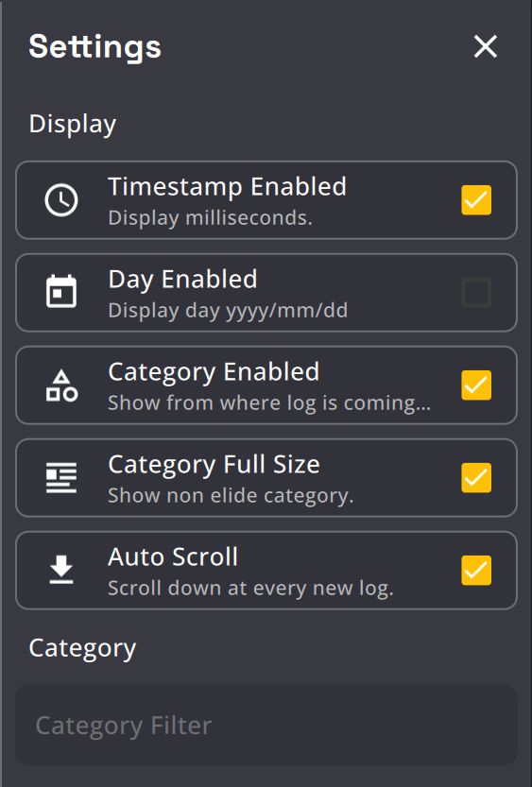Click the clock icon for Timestamp
The height and width of the screenshot is (787, 532).
[x=61, y=200]
